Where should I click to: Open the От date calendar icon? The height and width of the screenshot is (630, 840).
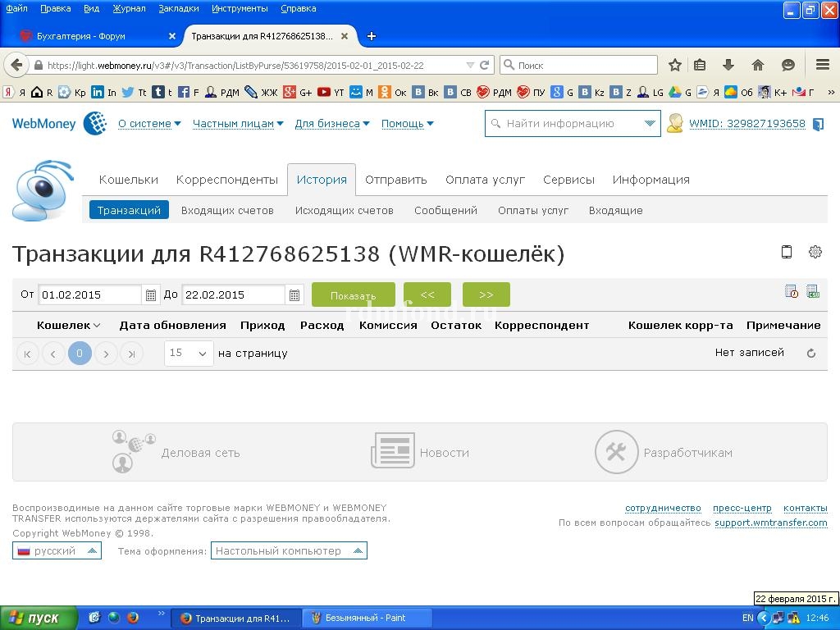point(151,295)
